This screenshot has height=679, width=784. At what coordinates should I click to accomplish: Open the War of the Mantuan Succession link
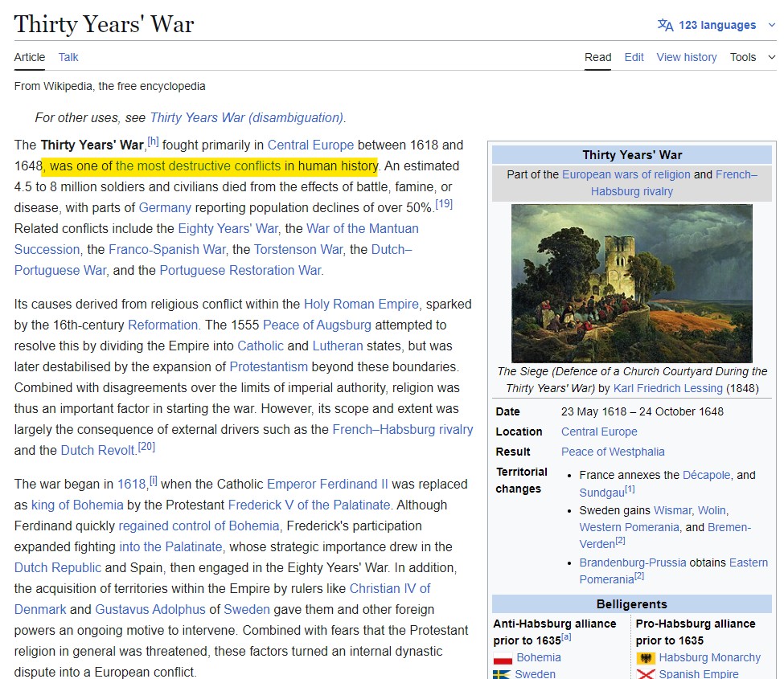coord(216,239)
